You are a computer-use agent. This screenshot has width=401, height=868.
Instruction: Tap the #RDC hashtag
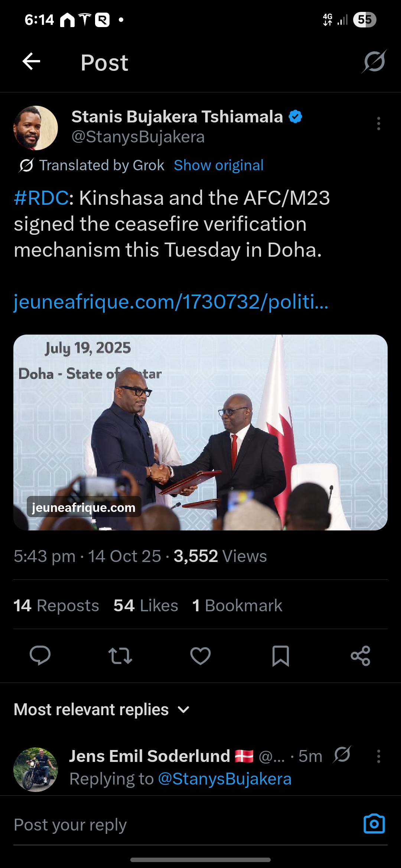tap(41, 198)
